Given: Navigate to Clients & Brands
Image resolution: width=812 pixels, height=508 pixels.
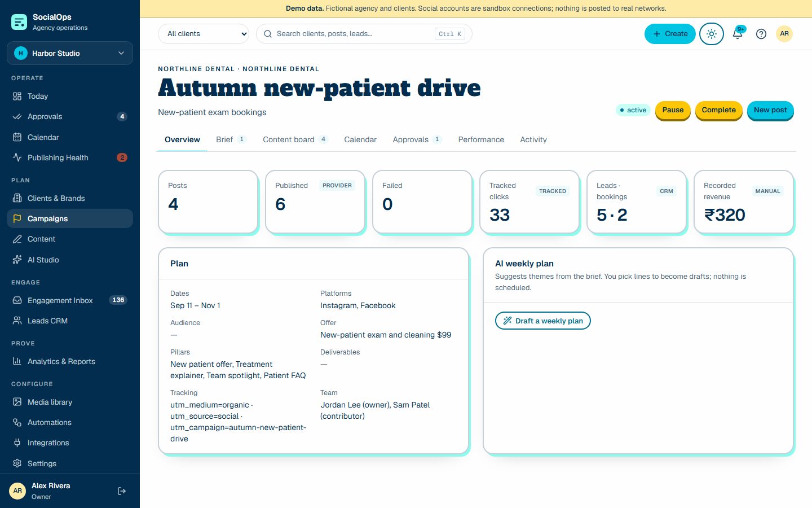Looking at the screenshot, I should [70, 198].
